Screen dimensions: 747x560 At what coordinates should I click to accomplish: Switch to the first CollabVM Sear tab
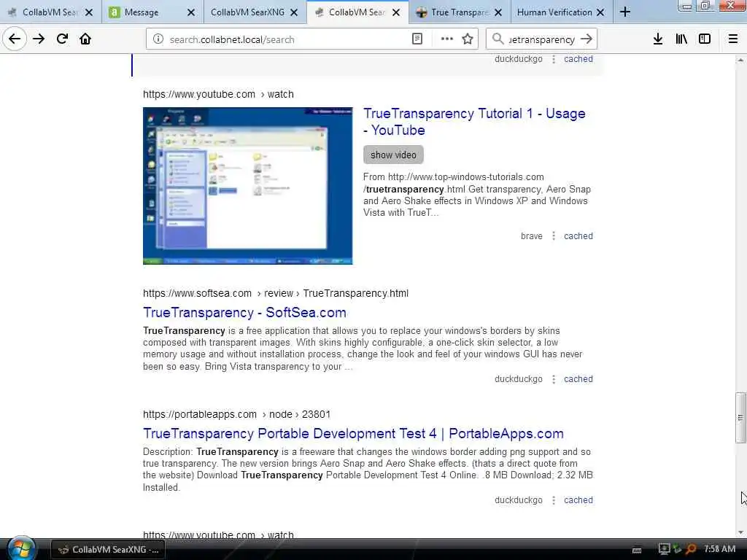coord(50,12)
